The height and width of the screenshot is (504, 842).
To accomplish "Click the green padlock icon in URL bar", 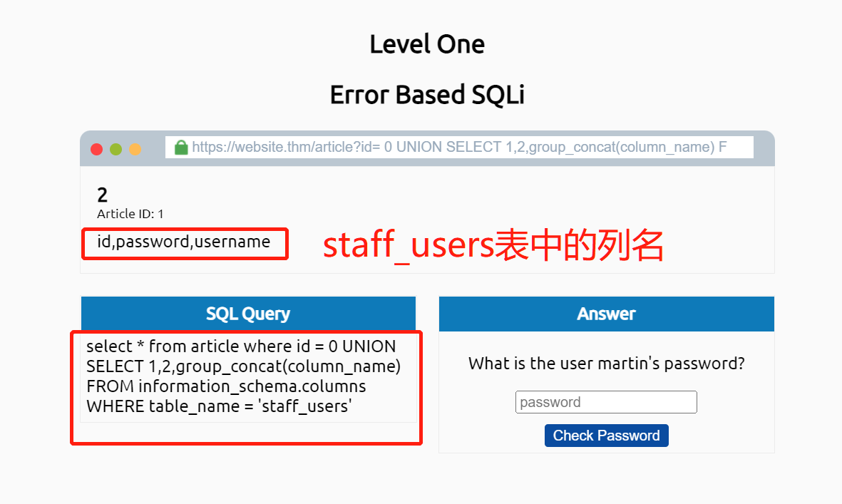I will (x=181, y=148).
